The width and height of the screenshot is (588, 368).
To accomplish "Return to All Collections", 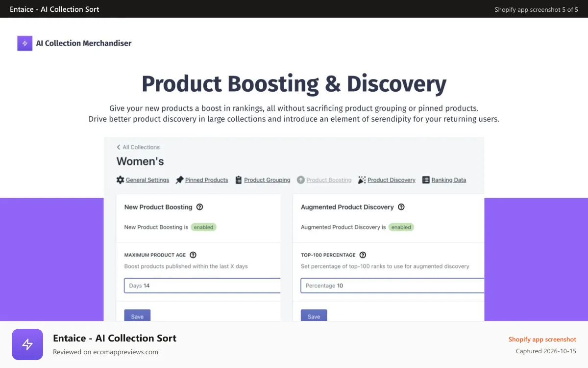I will pos(141,147).
